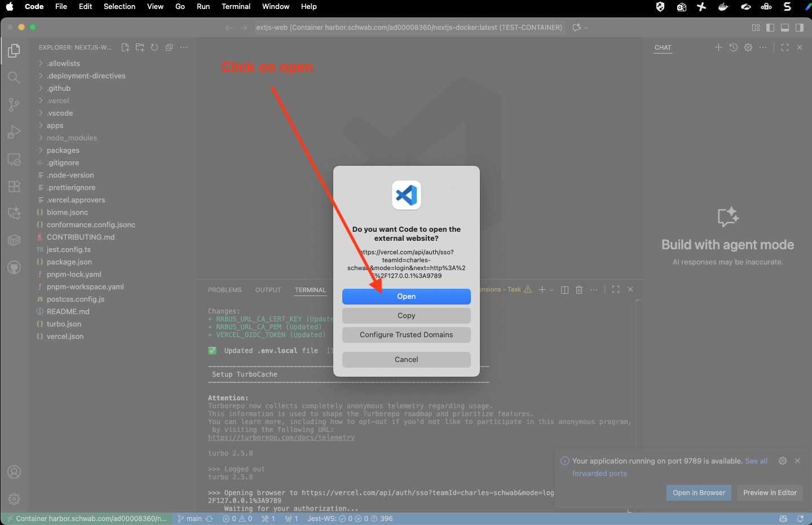Select the Run and Debug icon
This screenshot has height=525, width=812.
pos(14,132)
